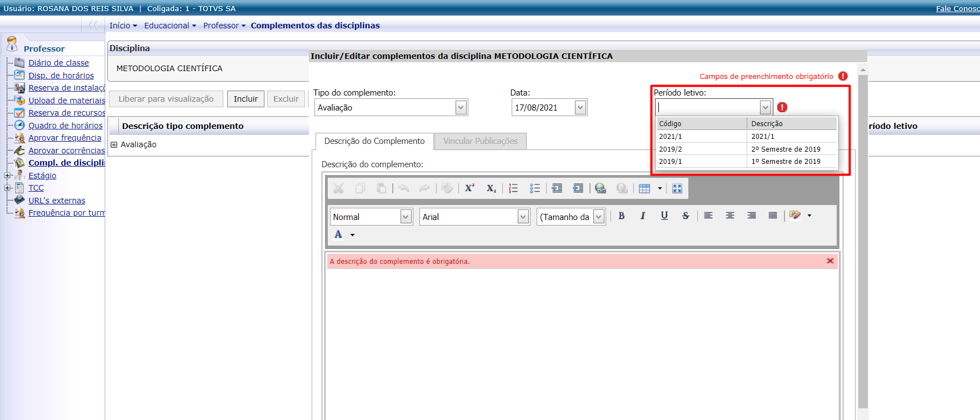Screen dimensions: 980x420
Task: Click the Underline formatting icon
Action: click(664, 216)
